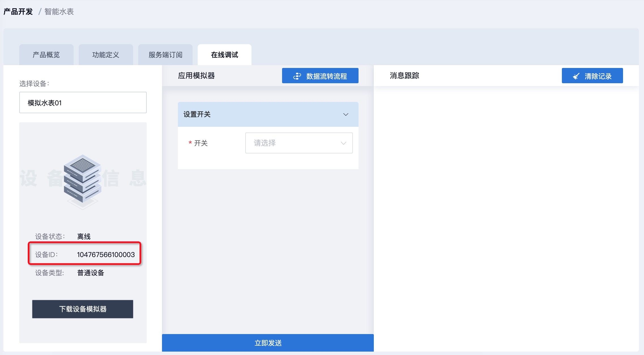Image resolution: width=644 pixels, height=355 pixels.
Task: Switch to the 产品概览 tab
Action: point(46,55)
